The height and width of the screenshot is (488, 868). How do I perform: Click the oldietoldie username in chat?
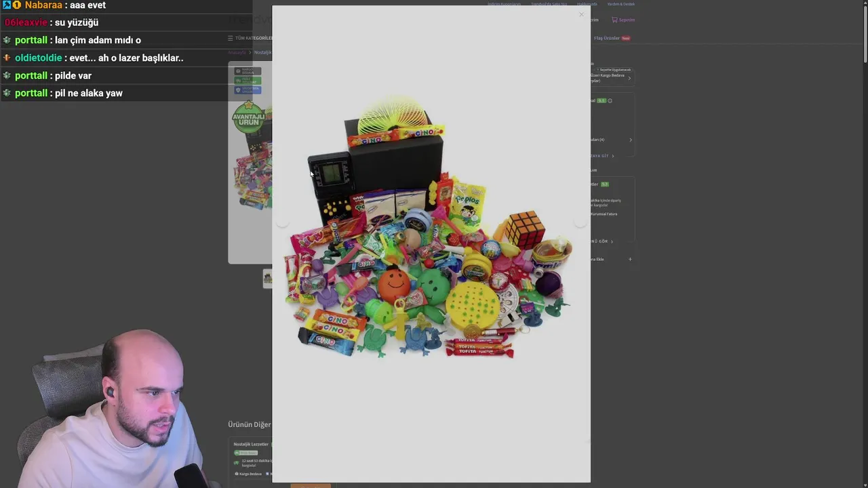38,58
